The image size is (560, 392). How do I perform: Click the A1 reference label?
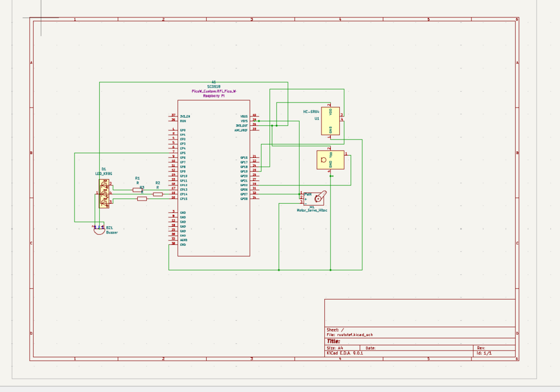click(x=213, y=82)
